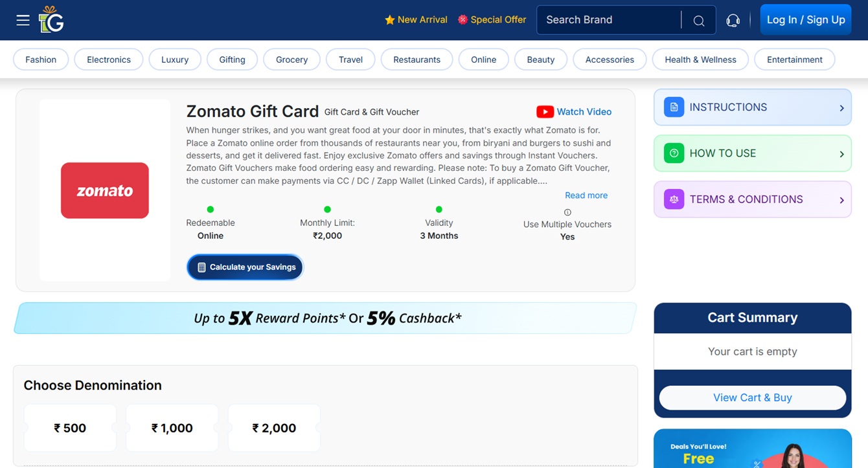The width and height of the screenshot is (868, 468).
Task: Click the Redeemable Online value
Action: (x=211, y=236)
